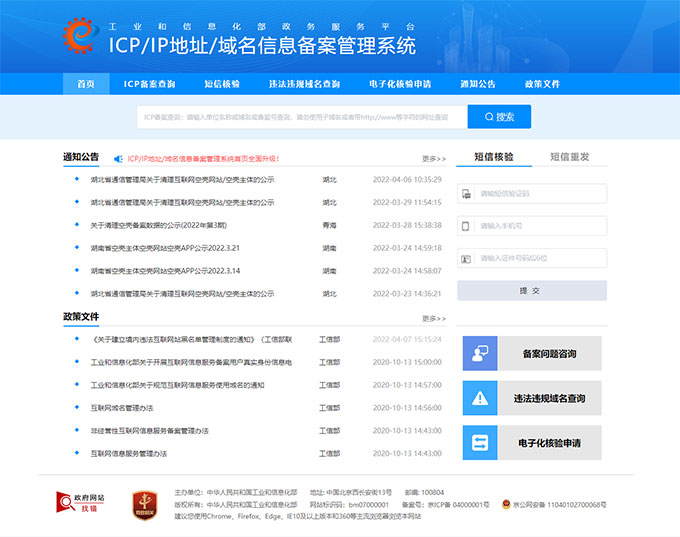The width and height of the screenshot is (680, 537).
Task: Open 关于开展互联网信息服务备案用户真实身份 policy
Action: (x=191, y=362)
